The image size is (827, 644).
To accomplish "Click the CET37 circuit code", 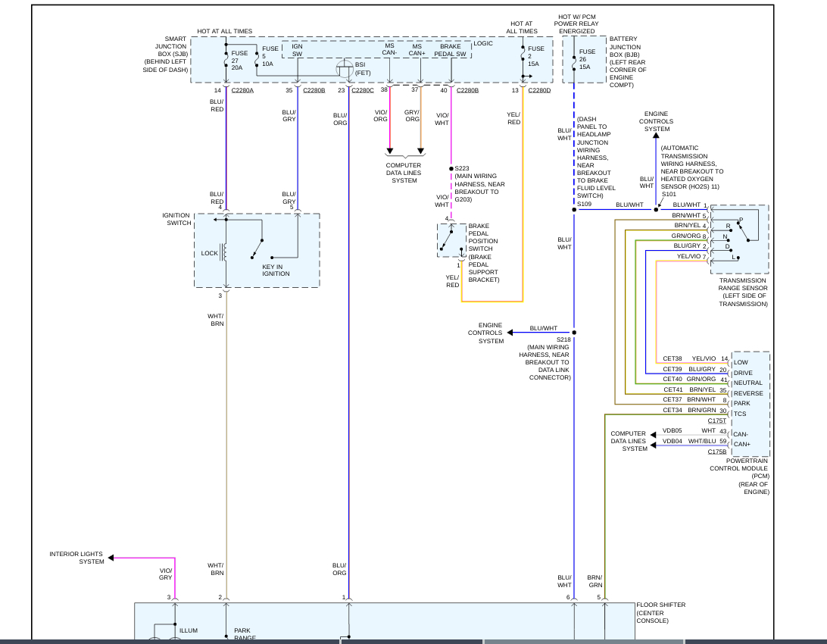I will [x=673, y=400].
